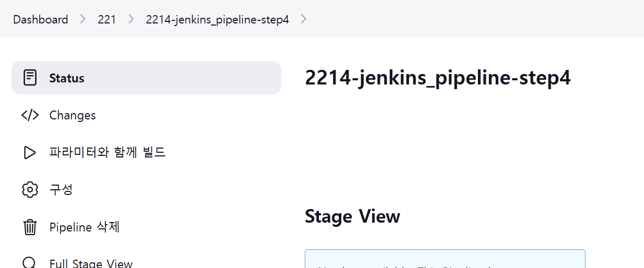
Task: Open the Changes sidebar label
Action: click(x=73, y=115)
